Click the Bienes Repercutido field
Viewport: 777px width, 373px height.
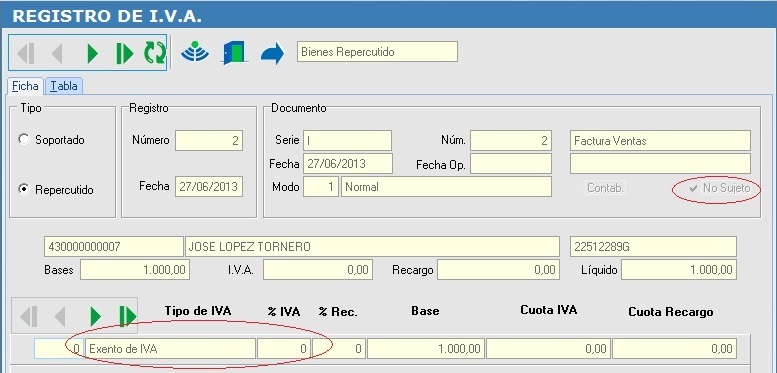(x=377, y=52)
